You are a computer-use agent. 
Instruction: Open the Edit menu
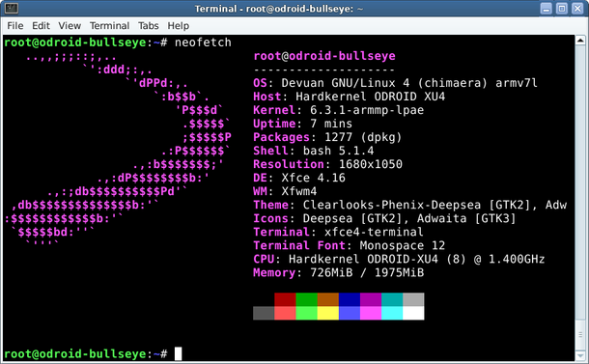click(41, 25)
